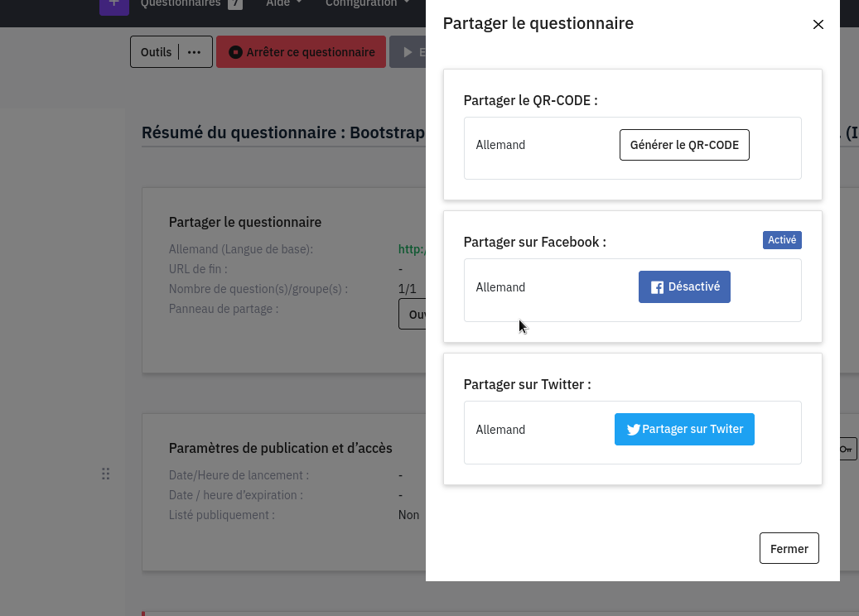This screenshot has width=859, height=616.
Task: Close the share dialog with X
Action: pyautogui.click(x=818, y=24)
